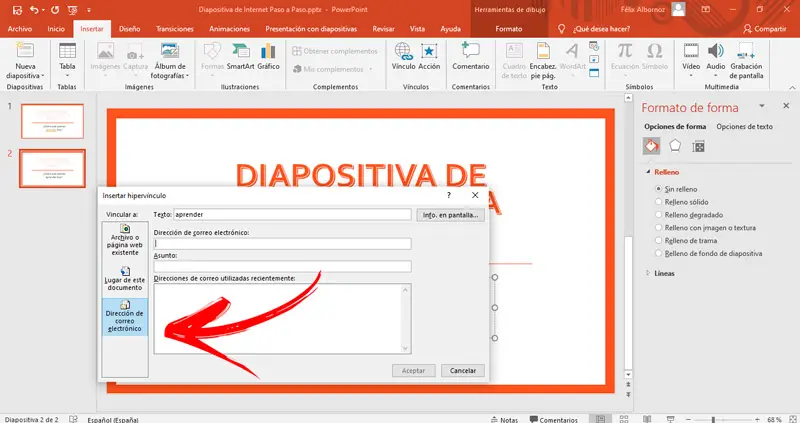Select slide 2 thumbnail

(52, 168)
